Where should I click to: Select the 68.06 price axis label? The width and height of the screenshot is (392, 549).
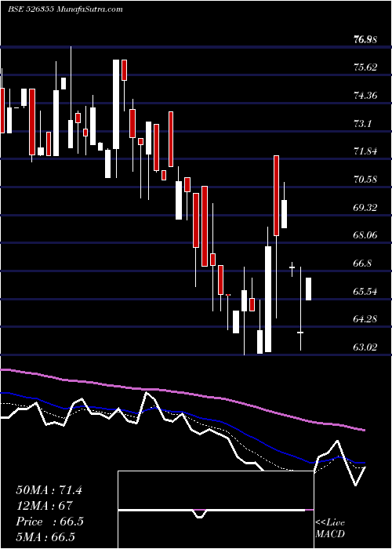click(x=365, y=235)
